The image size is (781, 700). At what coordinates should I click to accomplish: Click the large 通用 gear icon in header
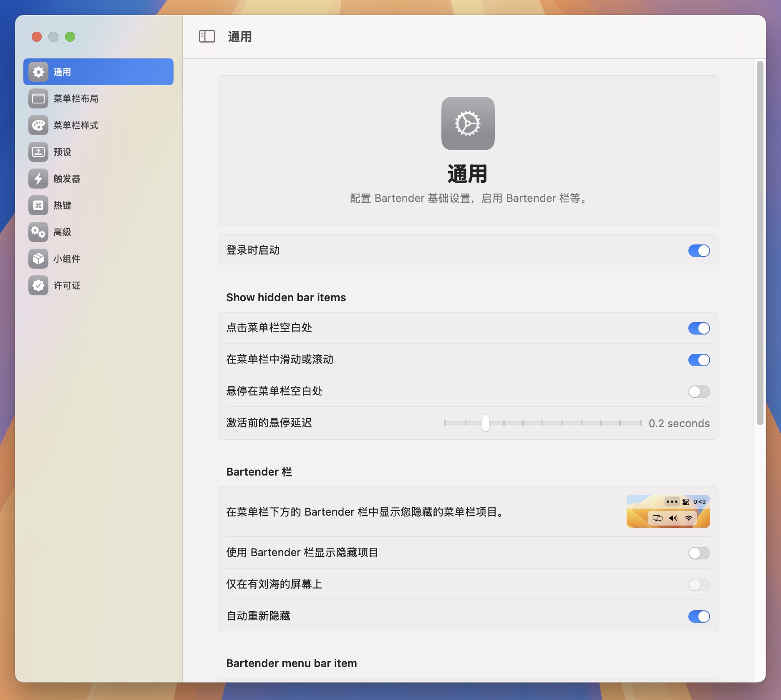[x=468, y=123]
